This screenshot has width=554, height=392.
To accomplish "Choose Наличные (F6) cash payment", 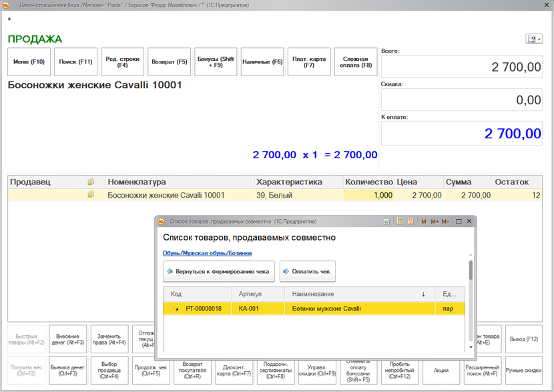I will coord(262,62).
